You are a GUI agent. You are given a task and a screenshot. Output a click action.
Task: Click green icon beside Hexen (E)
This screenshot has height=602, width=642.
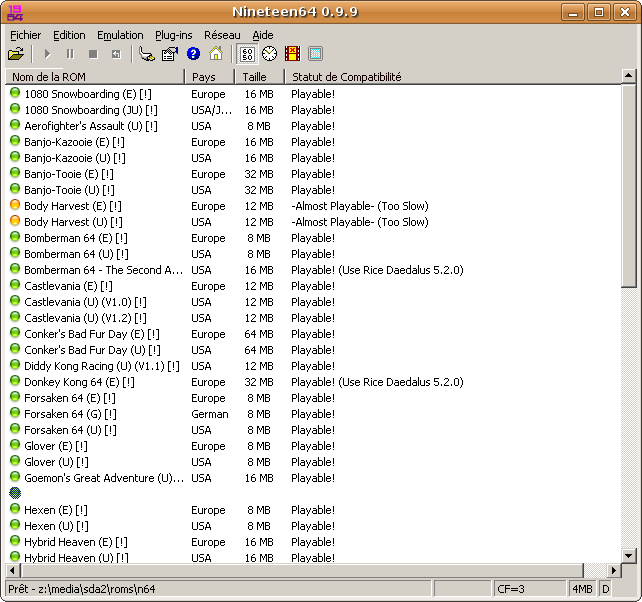pos(15,509)
